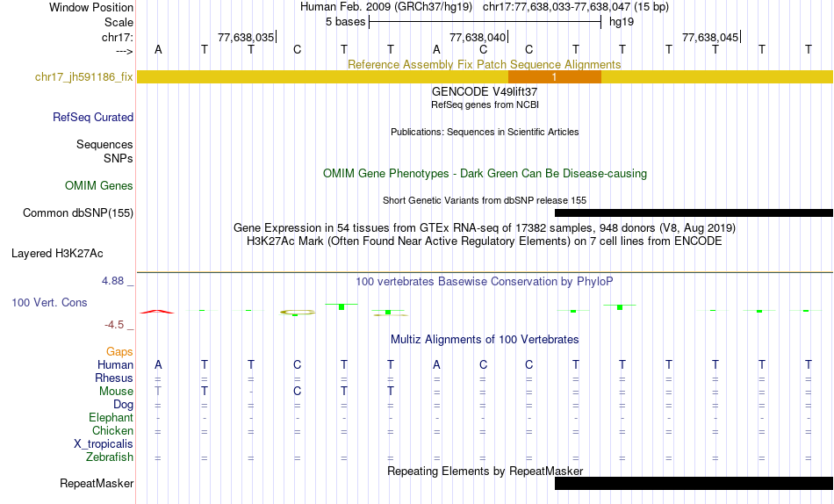
Task: Click the Gaps row label
Action: [x=119, y=352]
